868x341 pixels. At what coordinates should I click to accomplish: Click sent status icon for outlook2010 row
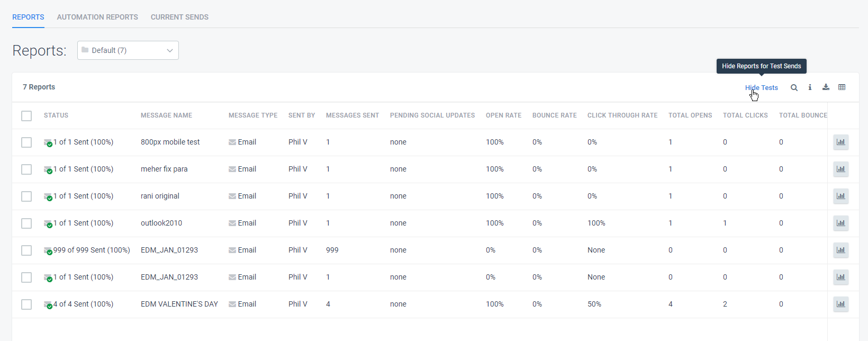coord(48,223)
